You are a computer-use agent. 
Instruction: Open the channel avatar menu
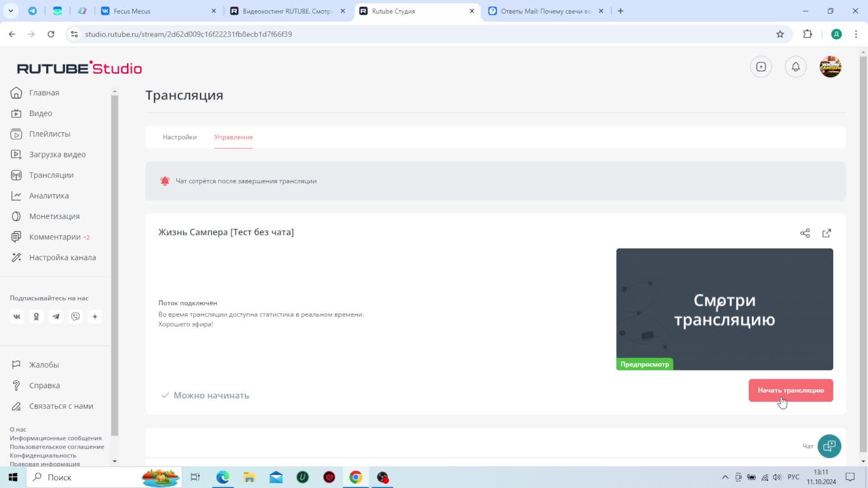pyautogui.click(x=830, y=67)
